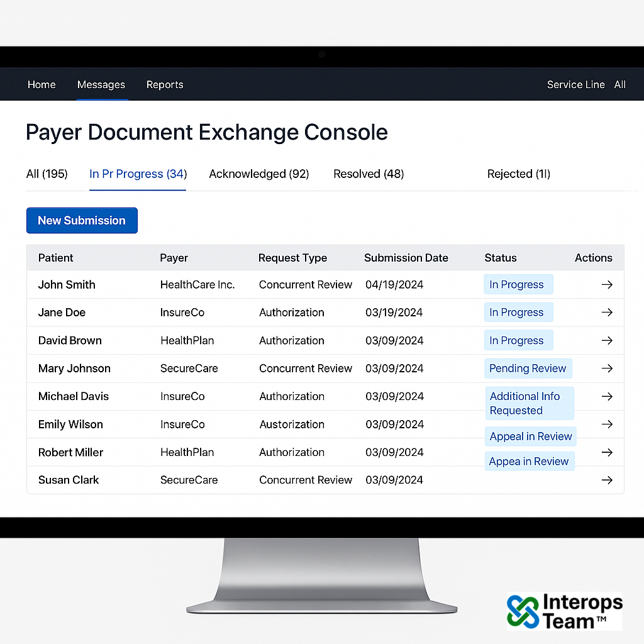Image resolution: width=644 pixels, height=644 pixels.
Task: Select patient name Jane Doe
Action: click(62, 313)
